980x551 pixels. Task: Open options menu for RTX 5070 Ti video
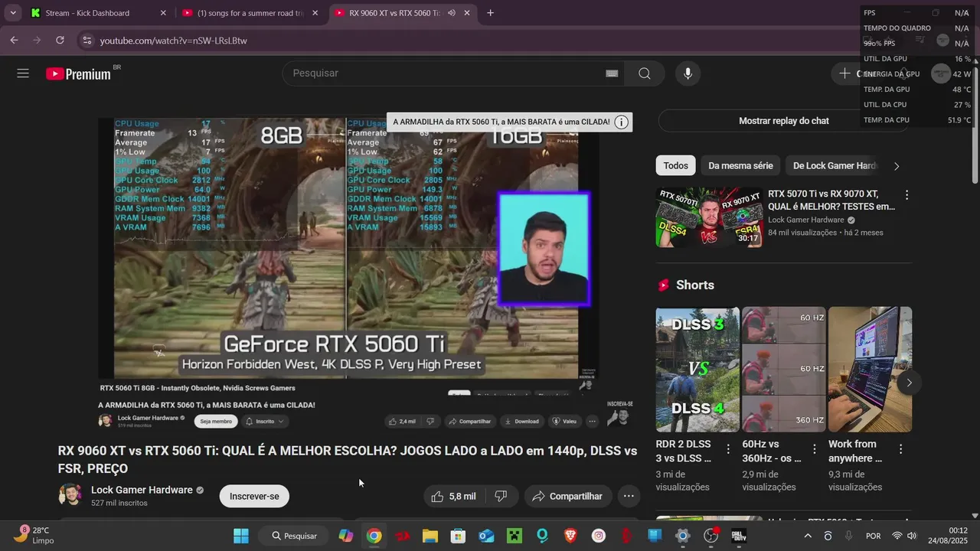[906, 195]
